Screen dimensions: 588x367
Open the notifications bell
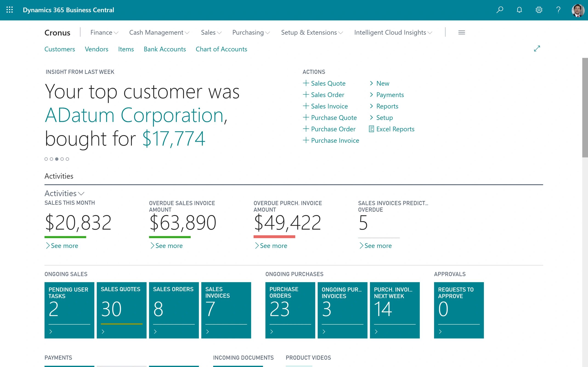point(519,10)
